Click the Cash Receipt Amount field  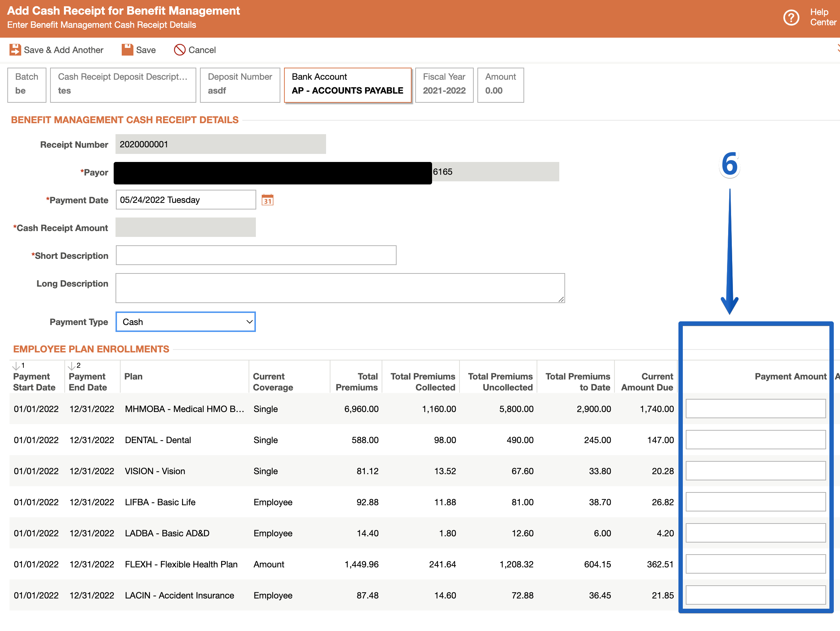pos(186,227)
